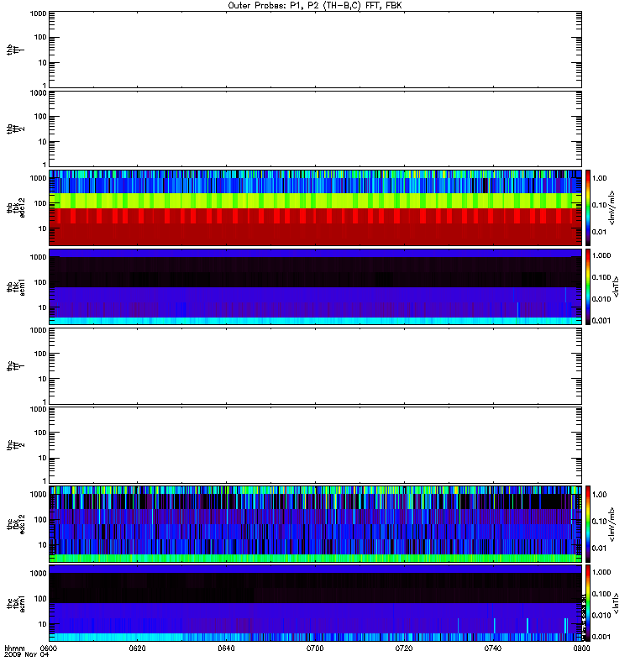The width and height of the screenshot is (630, 672).
Task: Click the <|mV/m|> unit label of thc edc12
Action: tap(612, 524)
